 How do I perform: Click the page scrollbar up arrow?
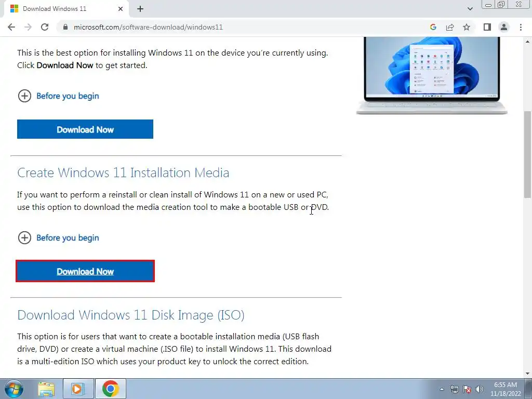[x=528, y=42]
